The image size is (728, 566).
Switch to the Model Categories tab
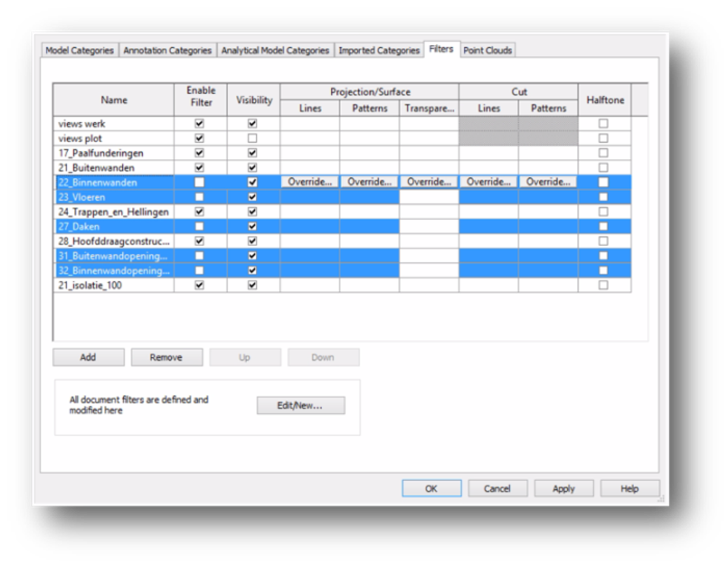pos(79,50)
